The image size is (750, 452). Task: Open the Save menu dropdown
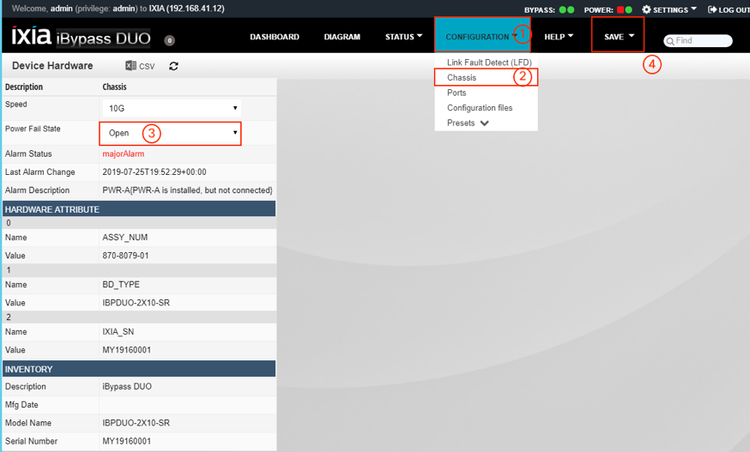click(x=619, y=36)
